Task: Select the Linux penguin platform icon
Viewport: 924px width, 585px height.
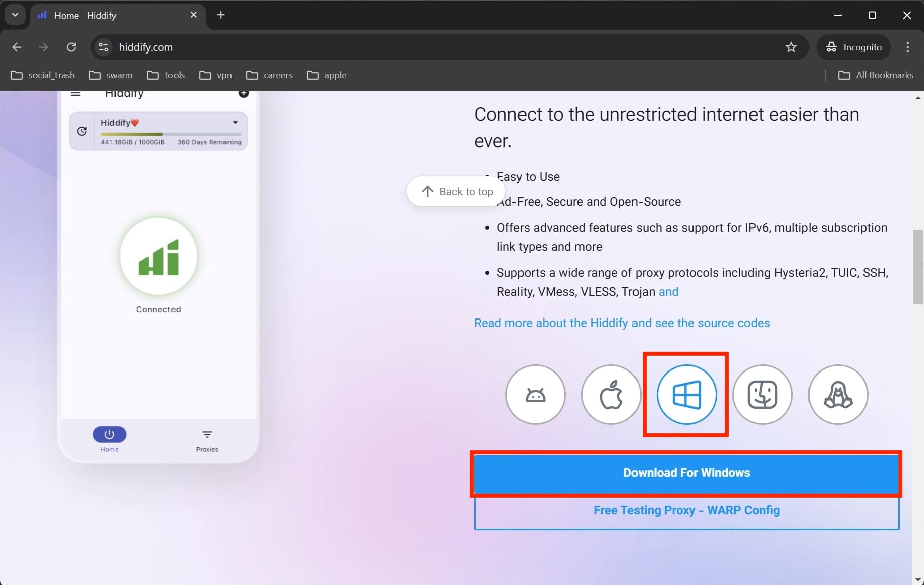Action: pyautogui.click(x=838, y=395)
